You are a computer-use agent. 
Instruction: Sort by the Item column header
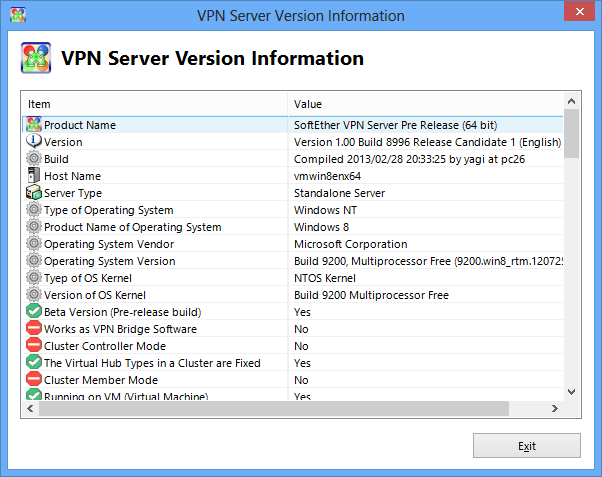155,104
